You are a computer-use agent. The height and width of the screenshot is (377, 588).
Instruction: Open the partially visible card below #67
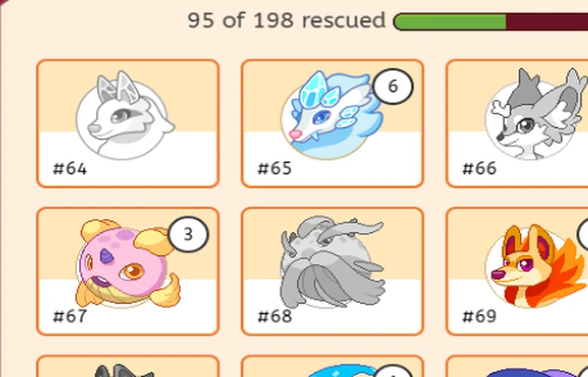coord(128,366)
